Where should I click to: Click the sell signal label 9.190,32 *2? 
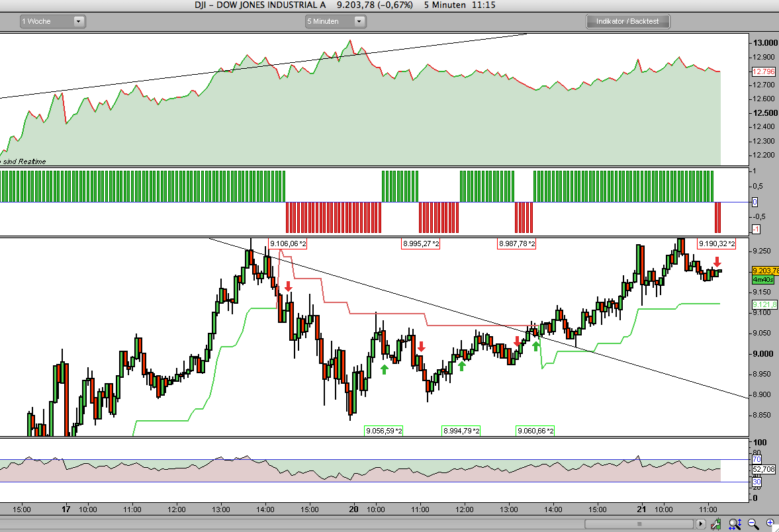click(x=716, y=244)
